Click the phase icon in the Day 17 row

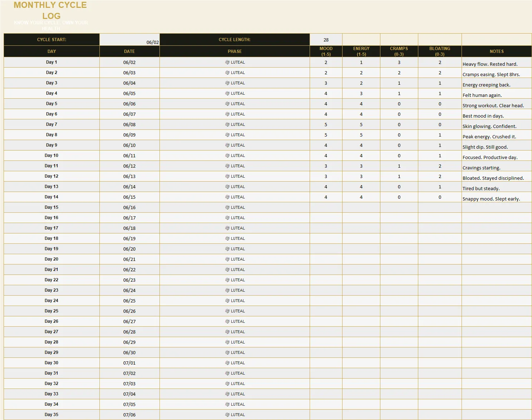coord(227,228)
